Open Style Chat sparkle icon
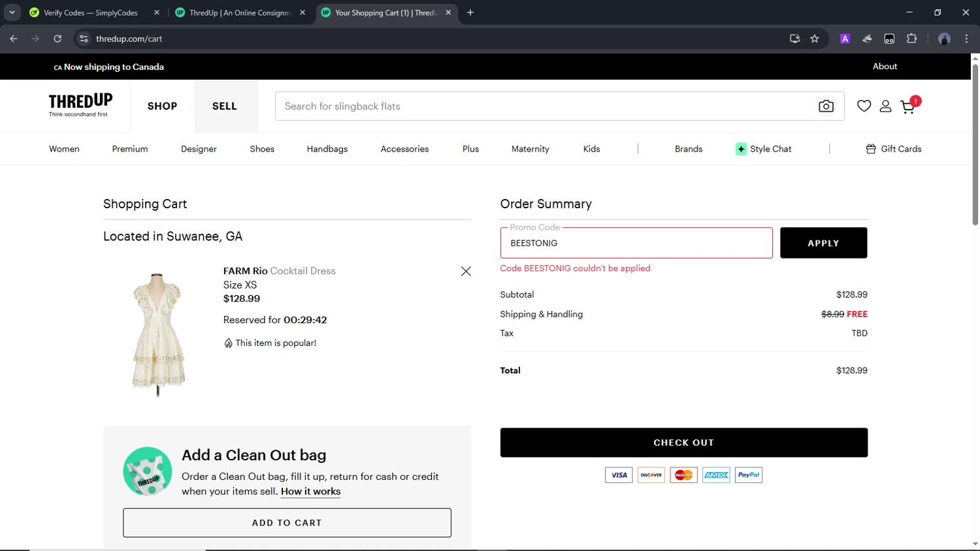 pos(741,149)
